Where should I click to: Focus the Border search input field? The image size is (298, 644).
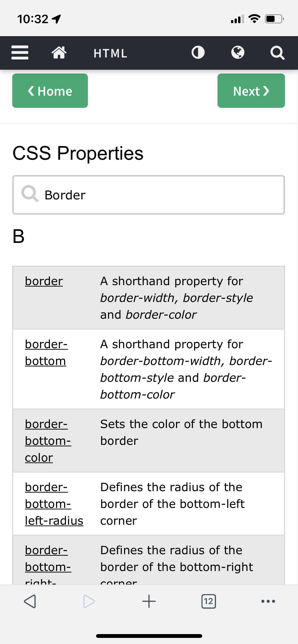click(149, 195)
